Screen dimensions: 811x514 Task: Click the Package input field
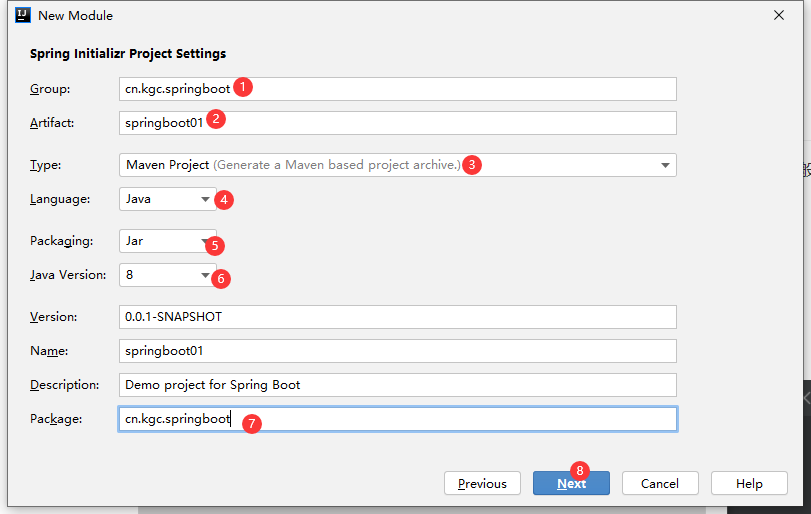pyautogui.click(x=398, y=419)
